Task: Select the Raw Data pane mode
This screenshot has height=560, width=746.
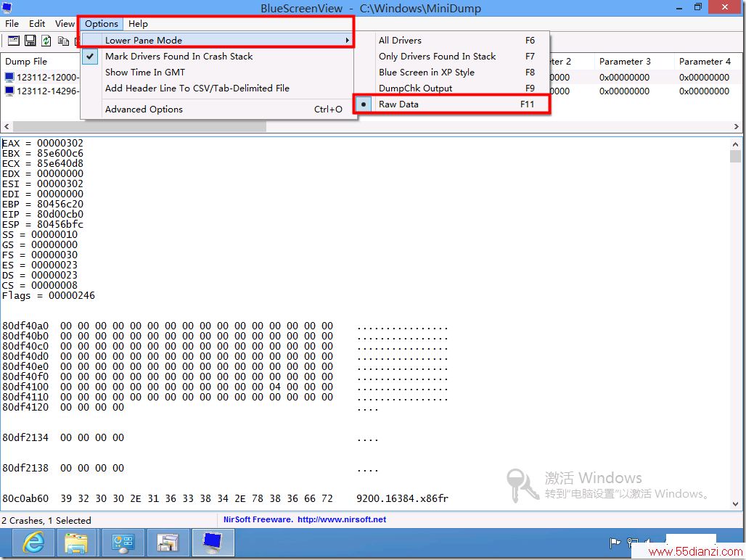Action: coord(452,104)
